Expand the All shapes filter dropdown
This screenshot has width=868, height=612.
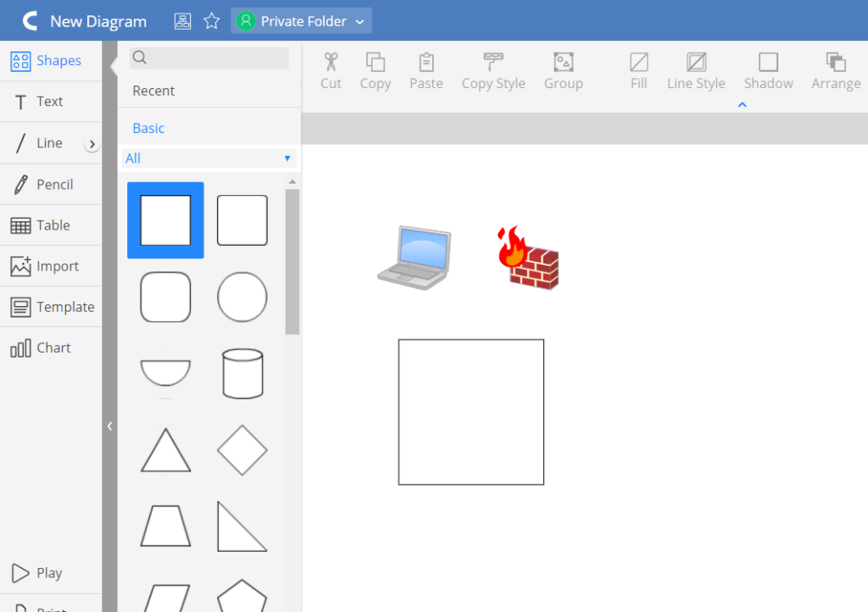[209, 159]
